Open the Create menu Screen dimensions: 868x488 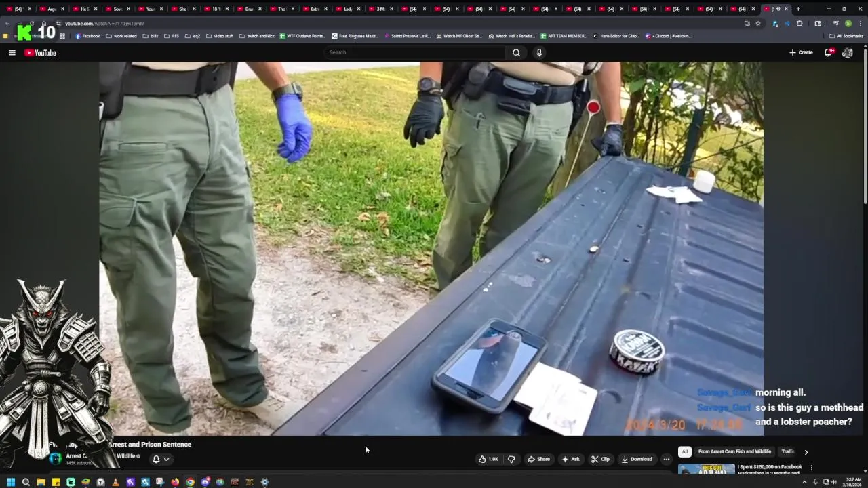(x=801, y=52)
